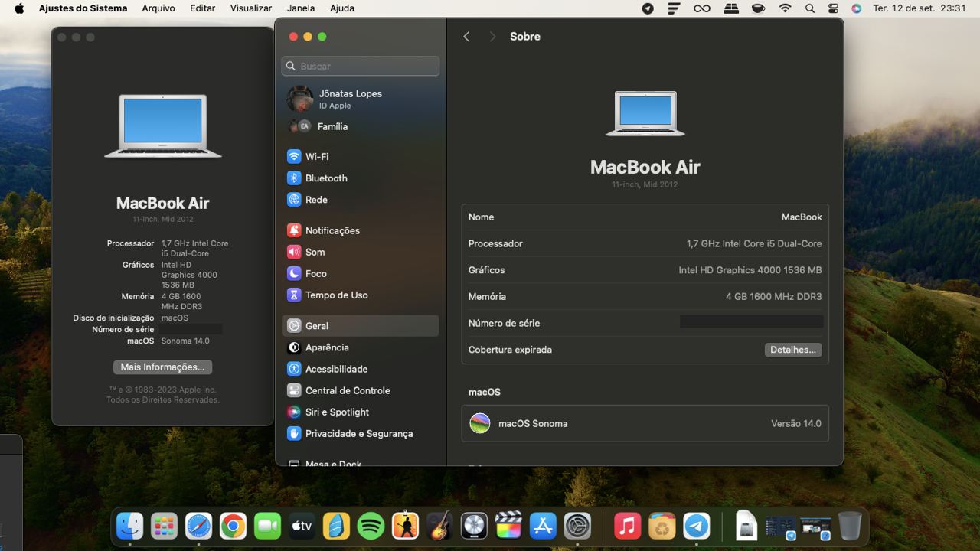The height and width of the screenshot is (551, 980).
Task: Select Som in the sidebar
Action: pos(315,252)
